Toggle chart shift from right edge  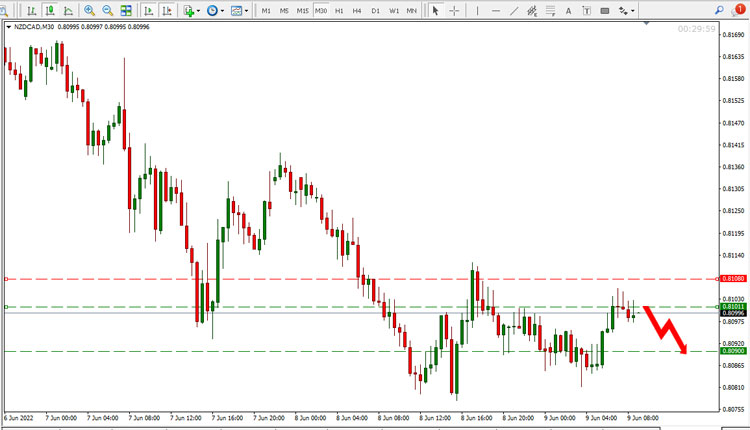(166, 10)
